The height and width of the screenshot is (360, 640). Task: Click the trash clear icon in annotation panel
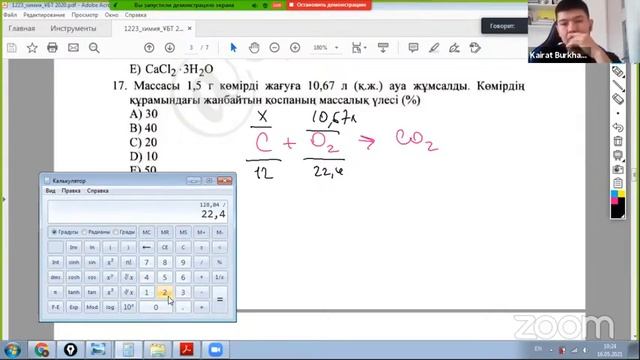tap(618, 141)
